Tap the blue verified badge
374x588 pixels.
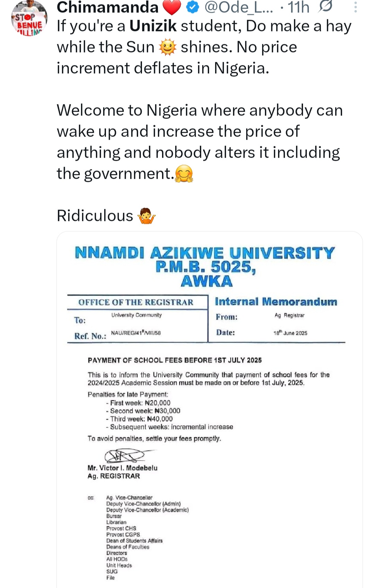[x=193, y=8]
